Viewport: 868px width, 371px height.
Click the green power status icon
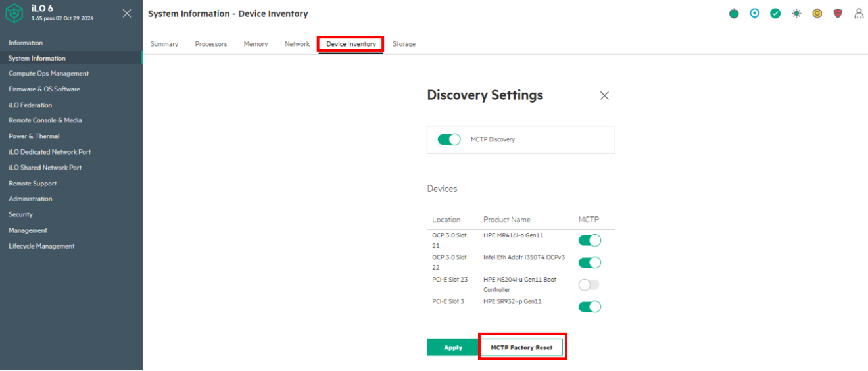click(x=734, y=14)
